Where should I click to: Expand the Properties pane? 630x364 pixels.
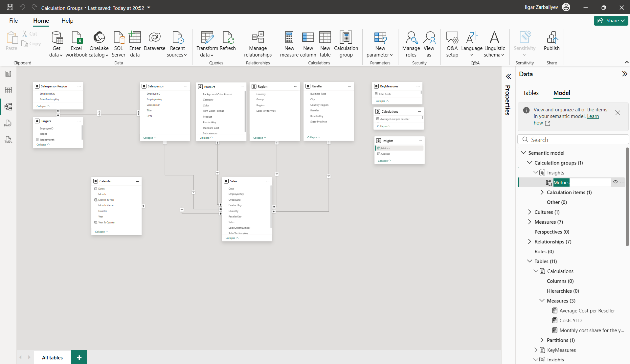click(x=508, y=77)
